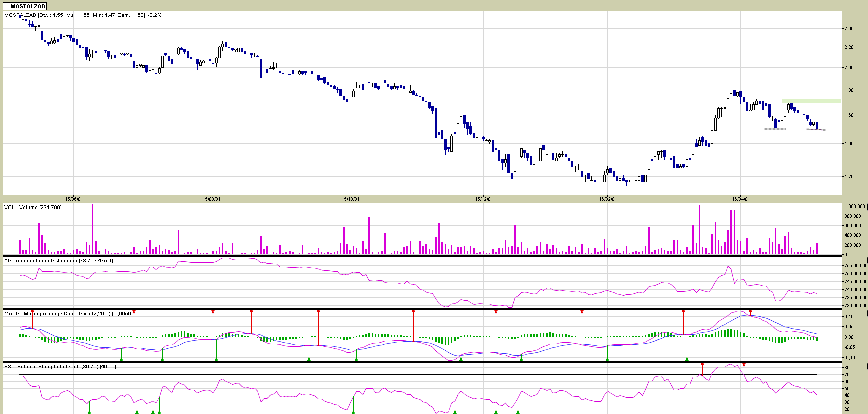Viewport: 868px width, 414px height.
Task: Click the 15/06/01 date axis label
Action: 74,199
